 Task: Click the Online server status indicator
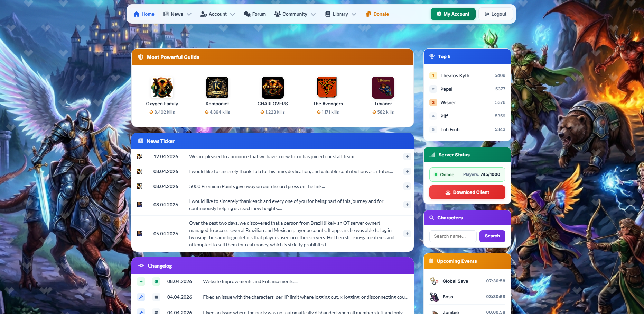(x=444, y=174)
